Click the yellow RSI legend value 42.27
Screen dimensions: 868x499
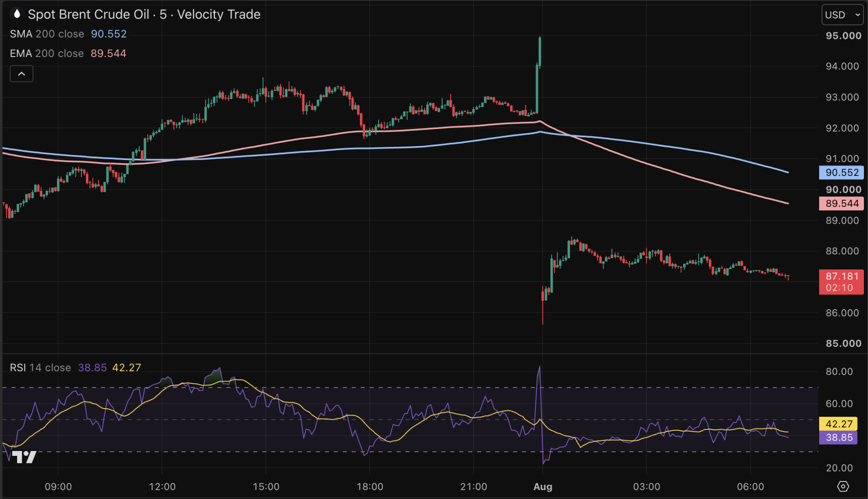[x=127, y=368]
